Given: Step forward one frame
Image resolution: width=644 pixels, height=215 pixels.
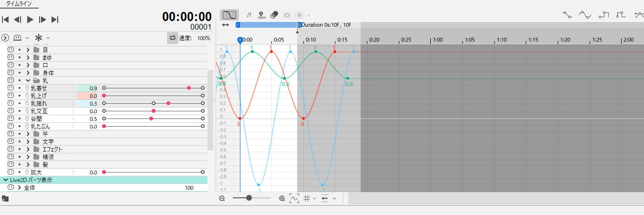Looking at the screenshot, I should point(42,20).
